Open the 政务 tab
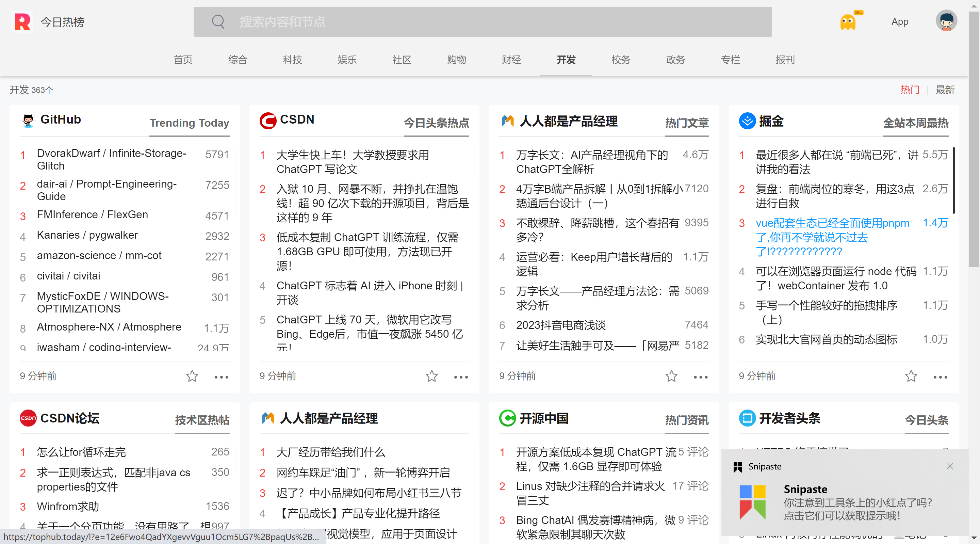The height and width of the screenshot is (544, 980). click(x=676, y=59)
